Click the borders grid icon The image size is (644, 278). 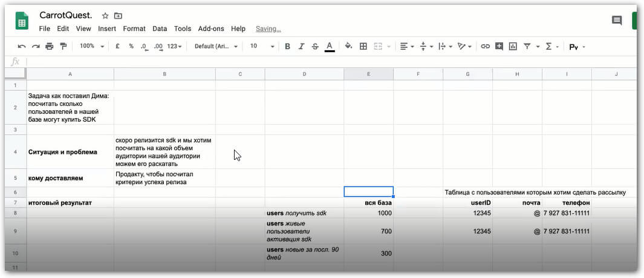click(x=363, y=47)
